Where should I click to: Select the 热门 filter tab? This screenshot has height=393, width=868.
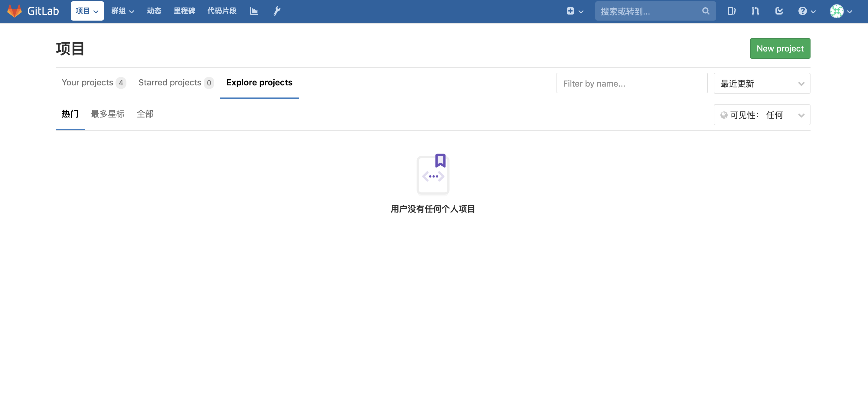(x=70, y=114)
